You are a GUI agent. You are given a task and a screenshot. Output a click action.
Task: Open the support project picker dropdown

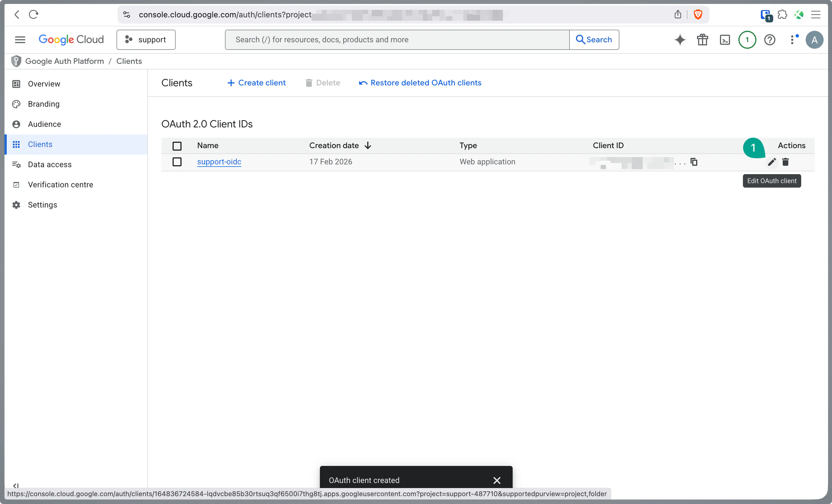click(146, 40)
